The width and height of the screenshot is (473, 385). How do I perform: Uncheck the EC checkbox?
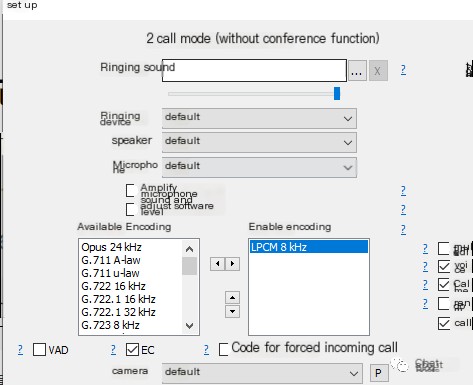click(132, 350)
